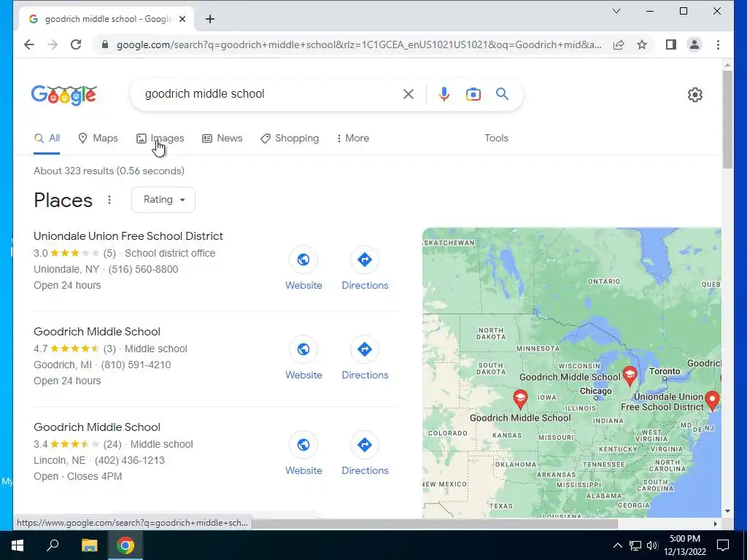This screenshot has width=747, height=560.
Task: Open the Places three-dot options menu
Action: click(109, 200)
